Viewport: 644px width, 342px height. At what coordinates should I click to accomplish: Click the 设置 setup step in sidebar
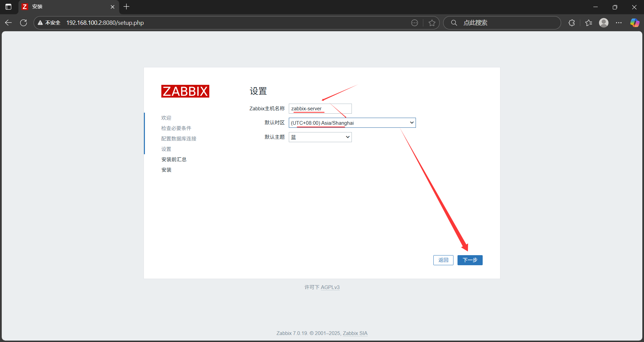166,149
